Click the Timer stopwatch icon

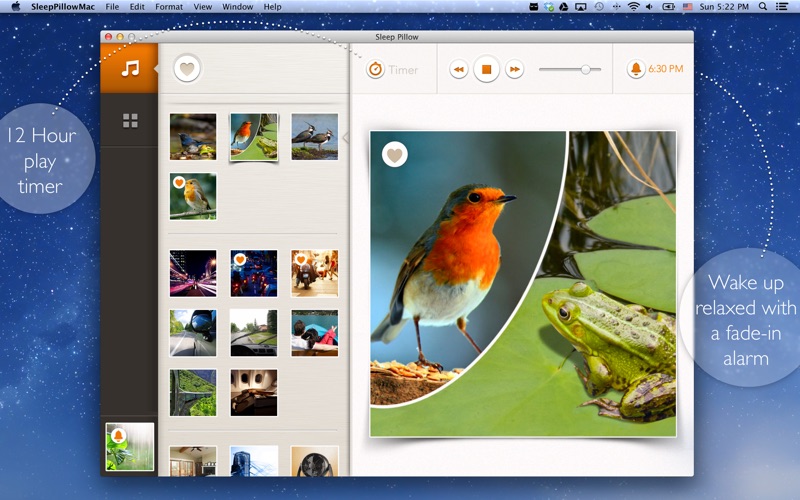tap(376, 69)
